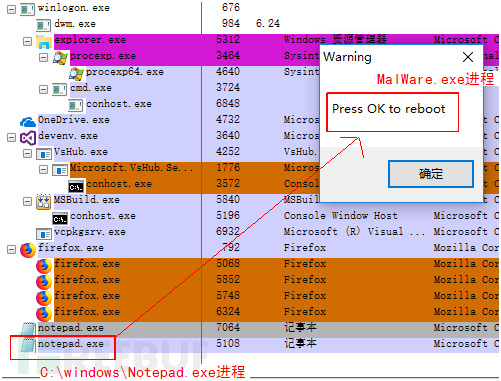The image size is (501, 381).
Task: Collapse the procexp.exe tree node
Action: tap(43, 57)
